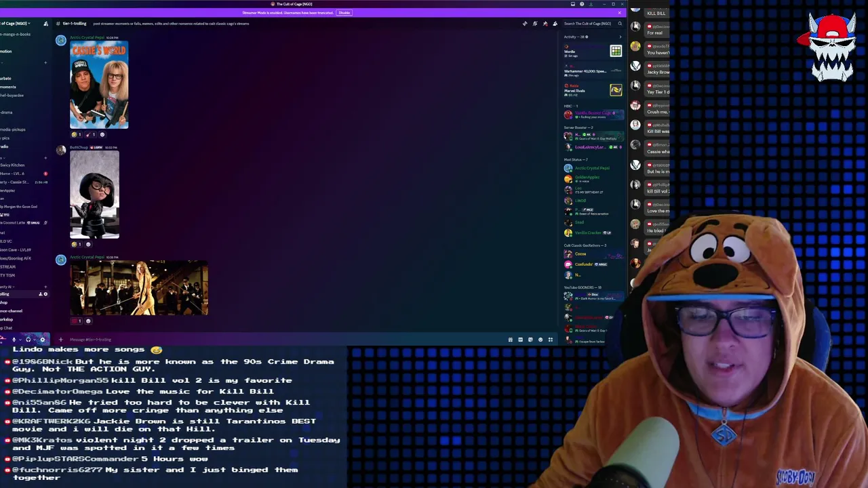This screenshot has width=868, height=488.
Task: Open Confundo in the member list
Action: point(593,264)
